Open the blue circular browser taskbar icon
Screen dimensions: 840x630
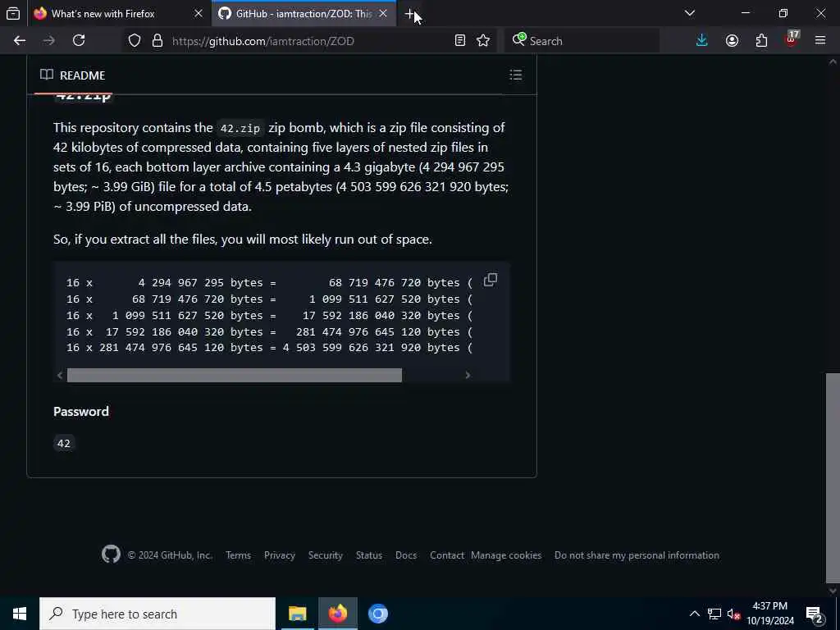[377, 614]
